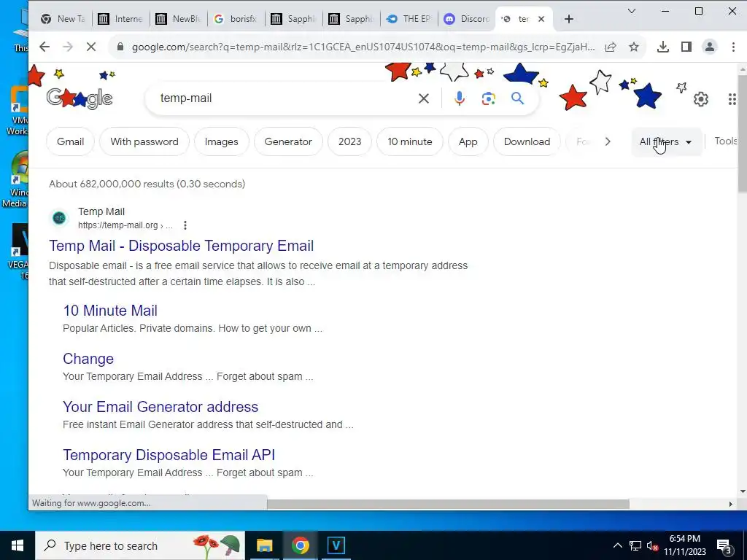Toggle the Chrome side panel
Image resolution: width=747 pixels, height=560 pixels.
[686, 47]
